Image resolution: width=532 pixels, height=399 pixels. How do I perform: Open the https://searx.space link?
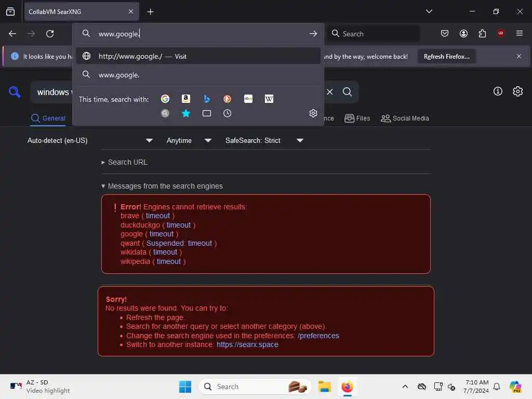247,344
